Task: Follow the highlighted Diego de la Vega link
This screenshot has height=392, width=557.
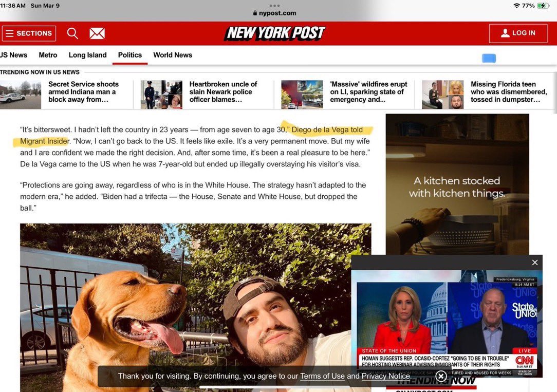Action: [327, 129]
